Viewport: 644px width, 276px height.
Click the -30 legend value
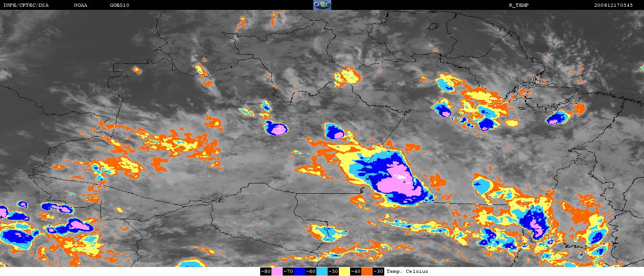tap(378, 272)
